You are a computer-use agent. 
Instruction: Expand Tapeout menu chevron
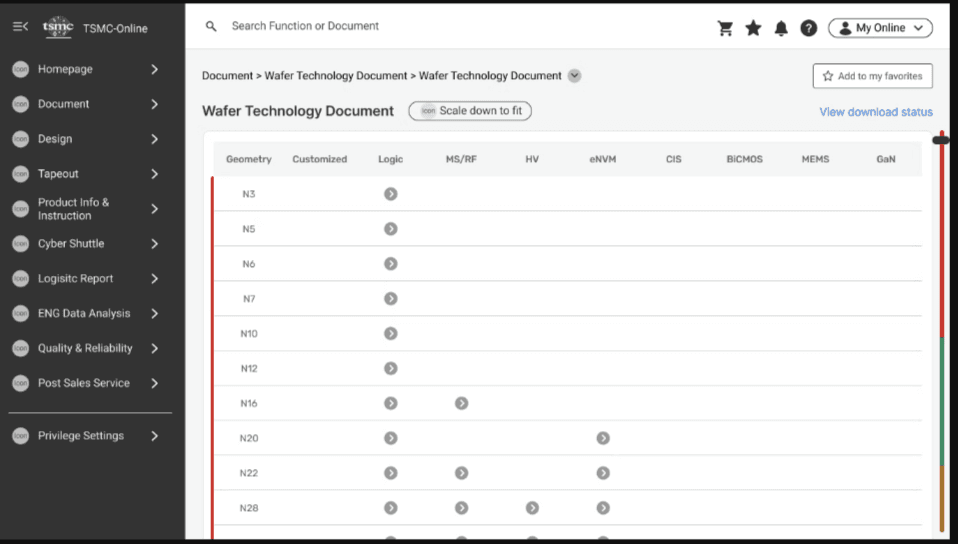155,174
